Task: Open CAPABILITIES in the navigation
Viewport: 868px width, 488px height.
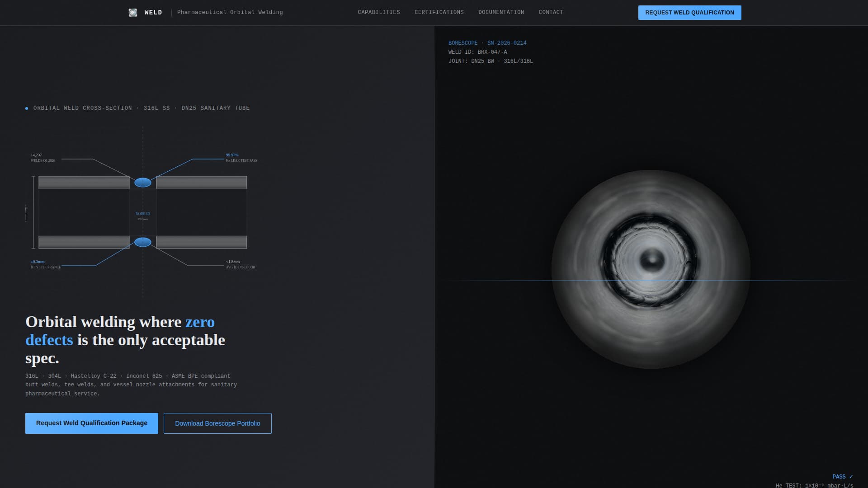Action: [379, 12]
